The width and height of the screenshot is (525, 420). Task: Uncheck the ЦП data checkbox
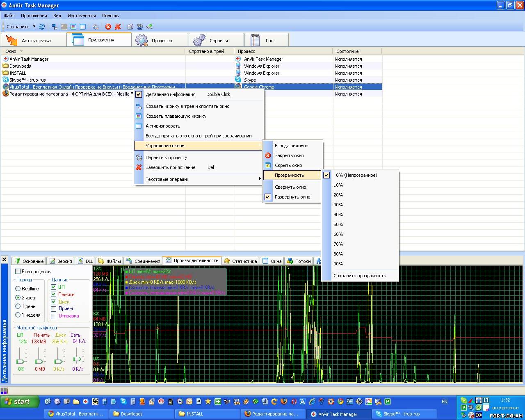click(x=53, y=287)
